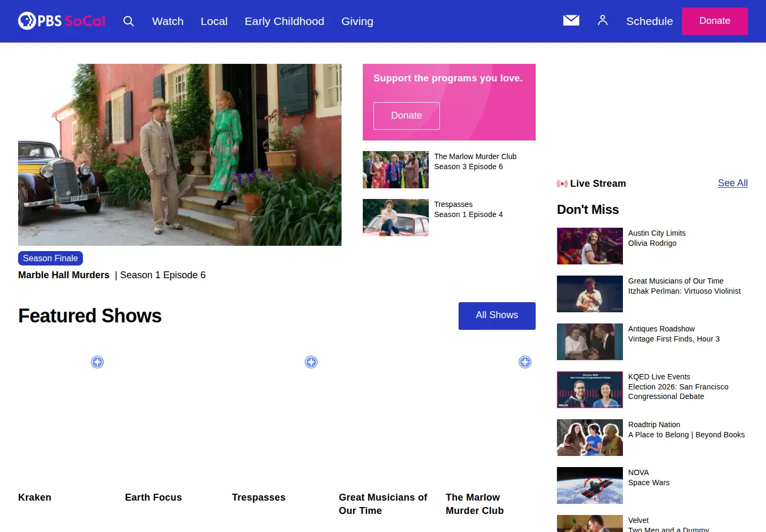Image resolution: width=766 pixels, height=532 pixels.
Task: Open the Marble Hall Murders hero image
Action: 180,155
